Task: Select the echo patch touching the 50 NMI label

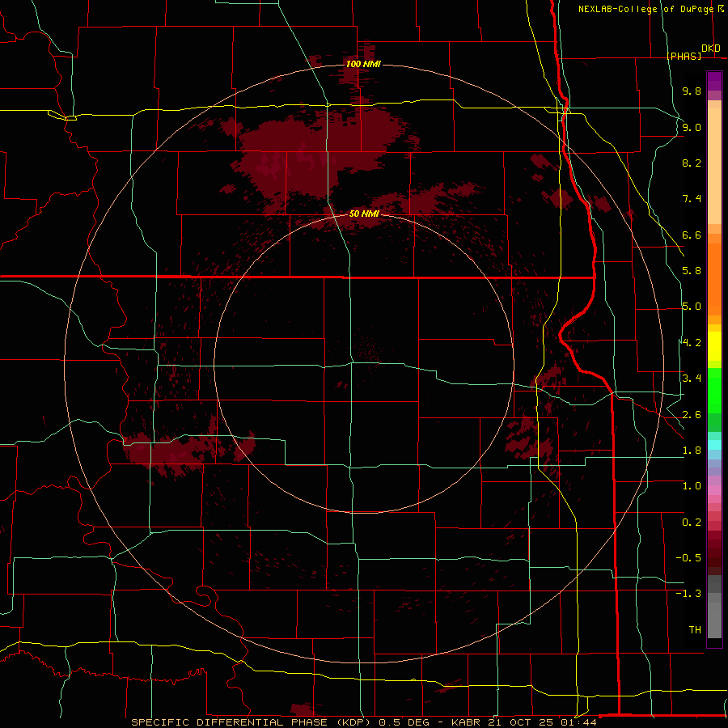Action: pyautogui.click(x=366, y=219)
